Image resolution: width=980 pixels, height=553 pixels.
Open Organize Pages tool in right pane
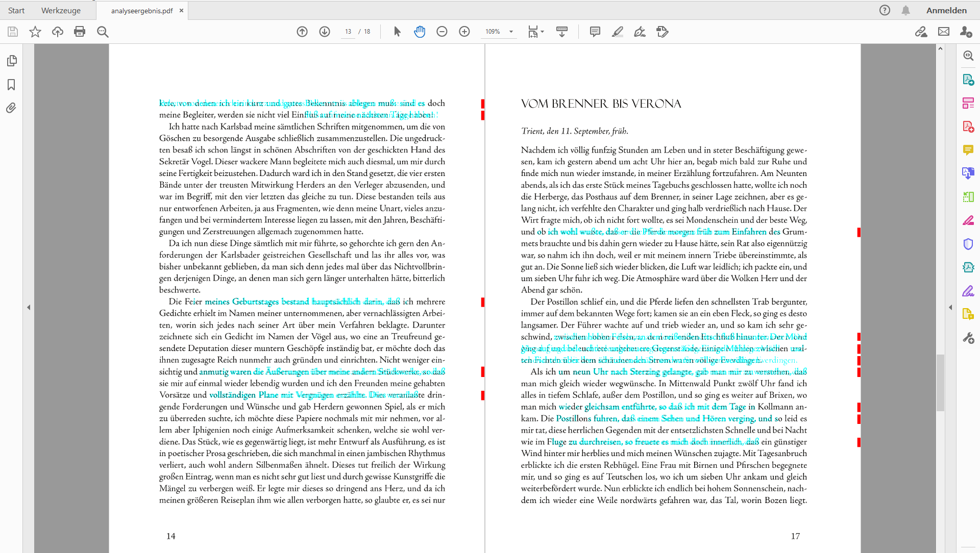(968, 103)
